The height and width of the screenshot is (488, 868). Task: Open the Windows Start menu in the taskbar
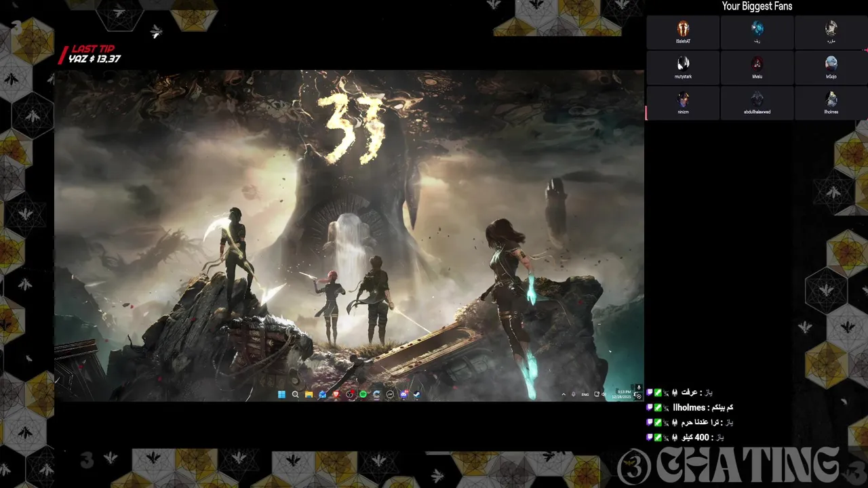pyautogui.click(x=281, y=394)
